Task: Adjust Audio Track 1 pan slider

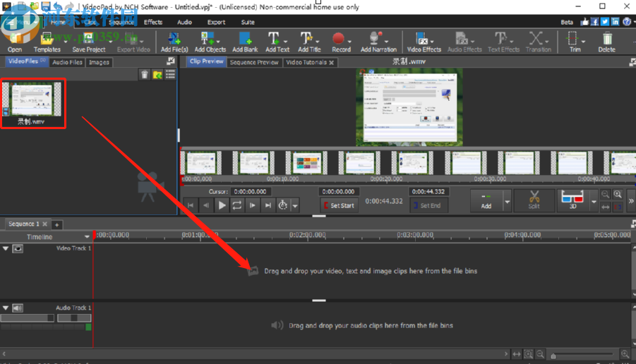Action: [74, 318]
